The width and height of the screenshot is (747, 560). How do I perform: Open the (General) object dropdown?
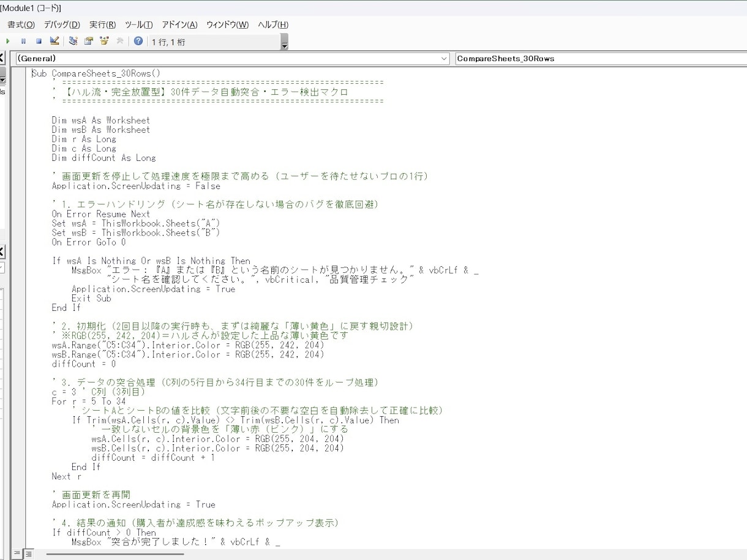445,59
